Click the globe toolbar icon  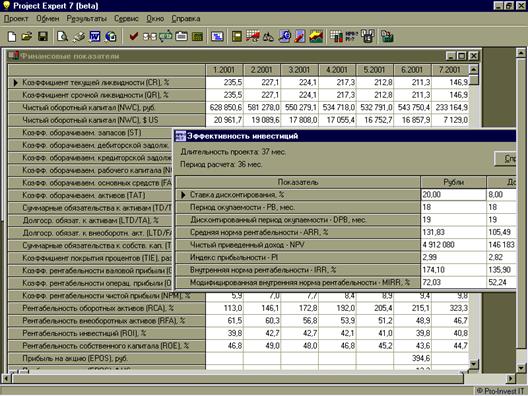(x=110, y=36)
